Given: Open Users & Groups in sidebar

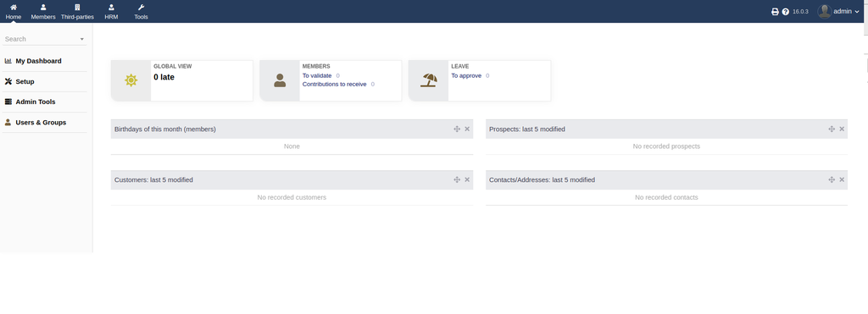Looking at the screenshot, I should click(41, 122).
